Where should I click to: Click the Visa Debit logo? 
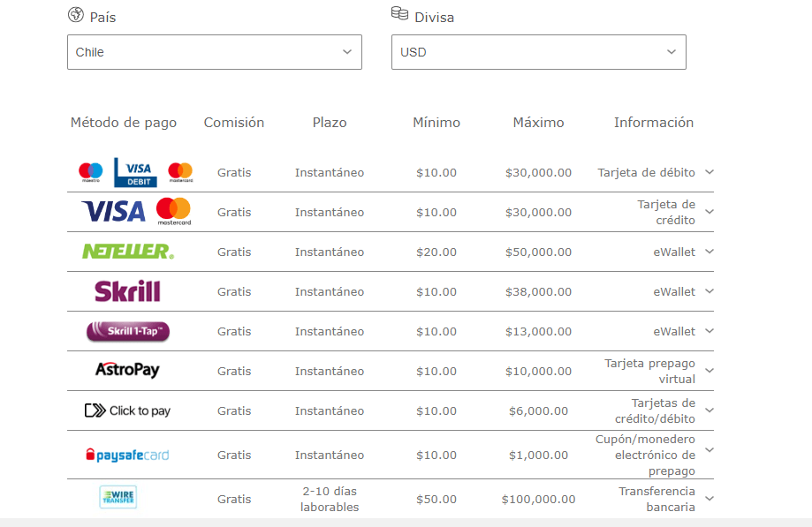(x=135, y=172)
